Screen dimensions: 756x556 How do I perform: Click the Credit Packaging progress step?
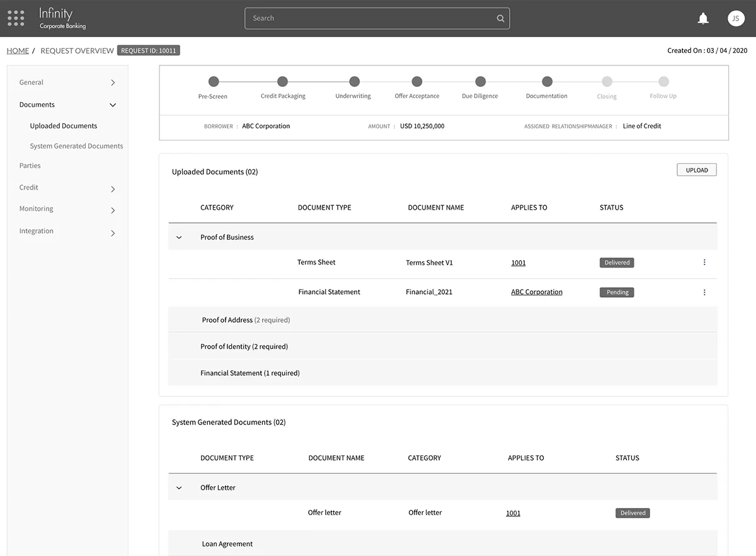[x=282, y=82]
